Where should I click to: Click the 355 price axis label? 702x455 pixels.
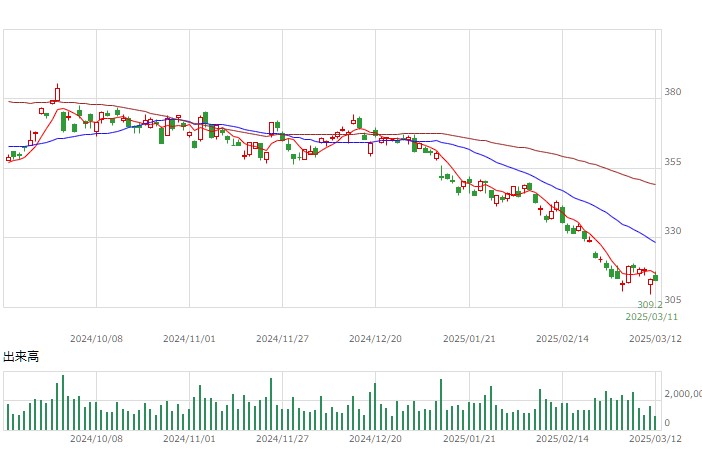tap(672, 162)
